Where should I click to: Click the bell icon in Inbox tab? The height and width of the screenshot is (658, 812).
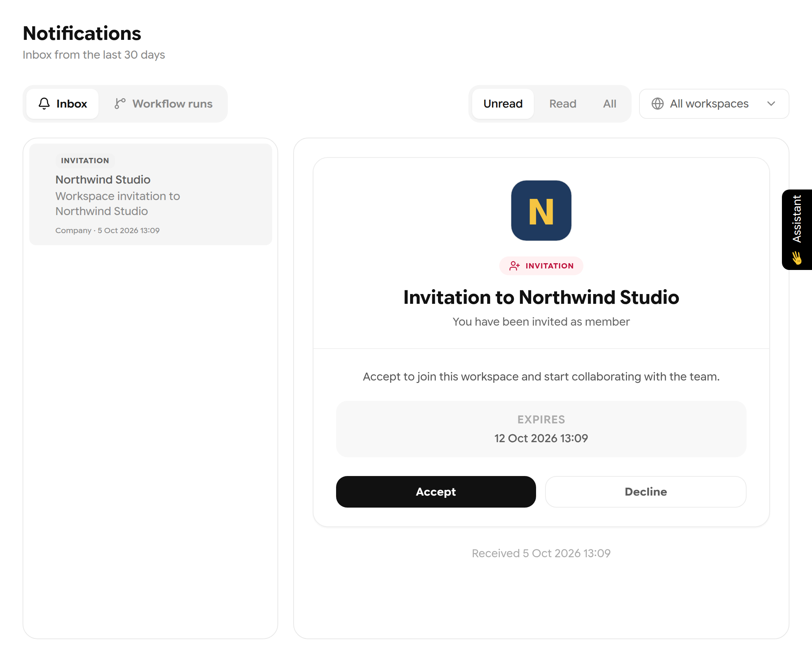(44, 103)
